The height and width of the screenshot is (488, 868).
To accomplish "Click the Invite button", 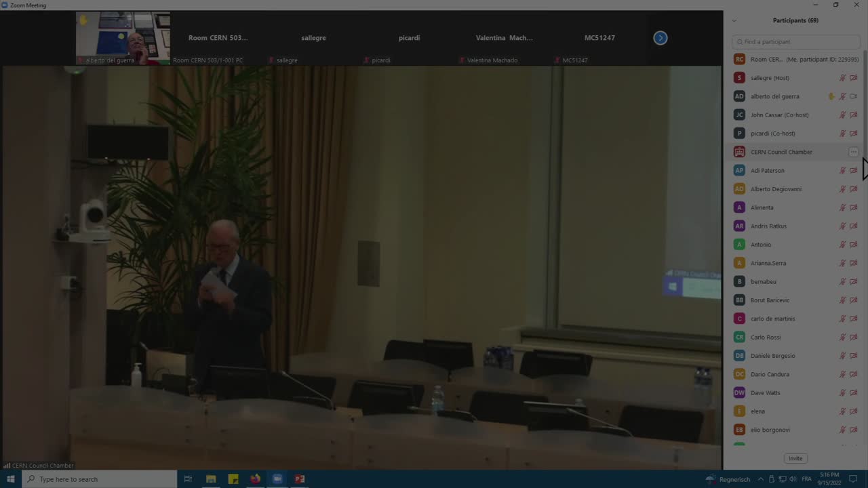I will click(x=795, y=458).
